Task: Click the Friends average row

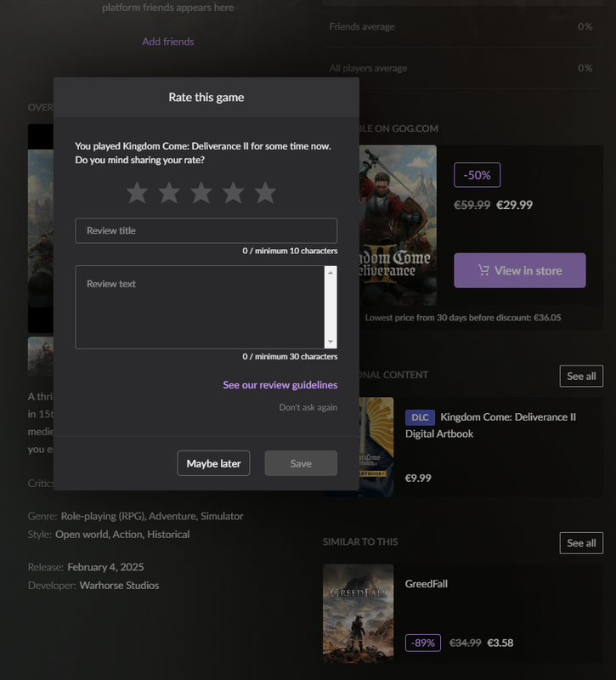Action: click(x=463, y=27)
